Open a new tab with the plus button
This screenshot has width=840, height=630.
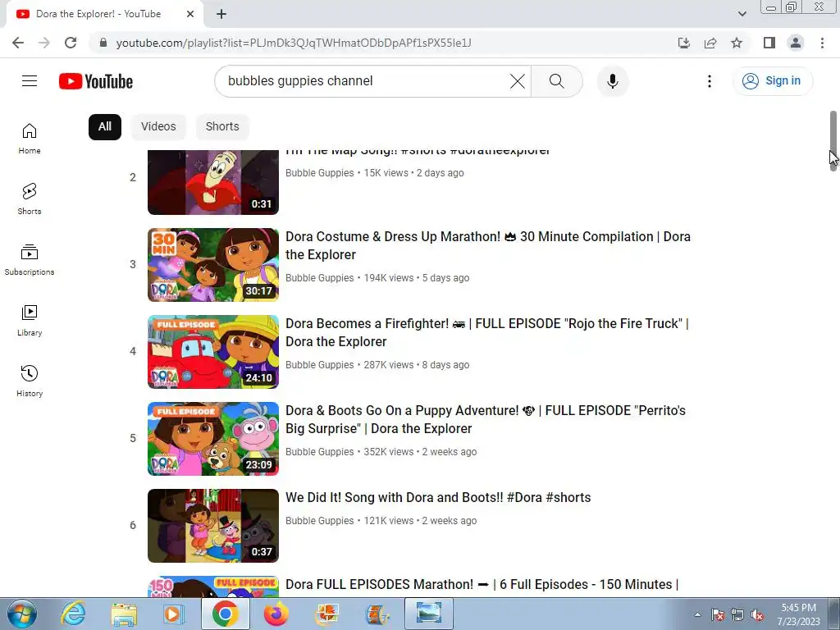221,14
